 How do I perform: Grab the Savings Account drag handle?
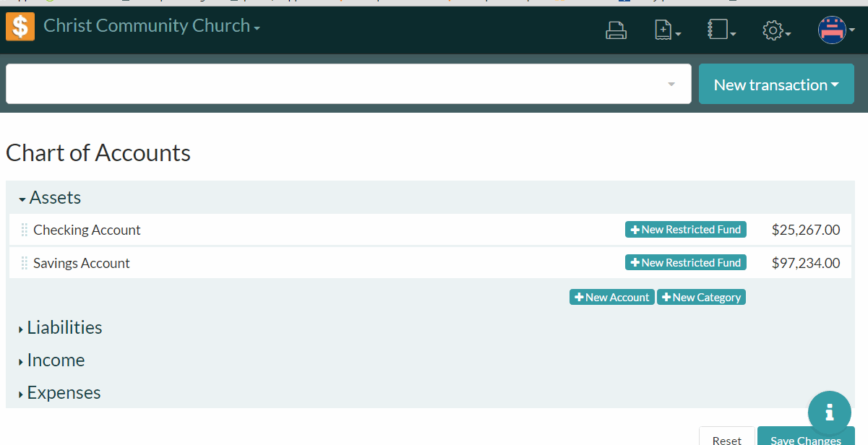[24, 264]
